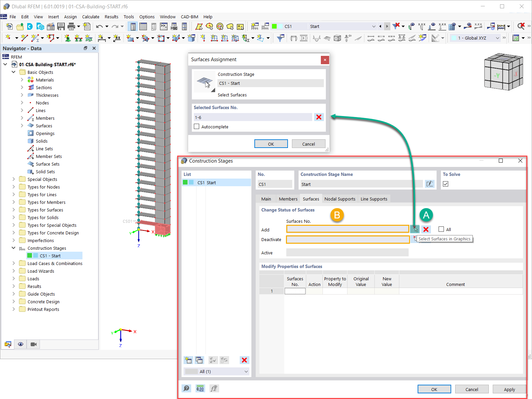Open the All (1) filter dropdown
The image size is (532, 399).
[246, 371]
